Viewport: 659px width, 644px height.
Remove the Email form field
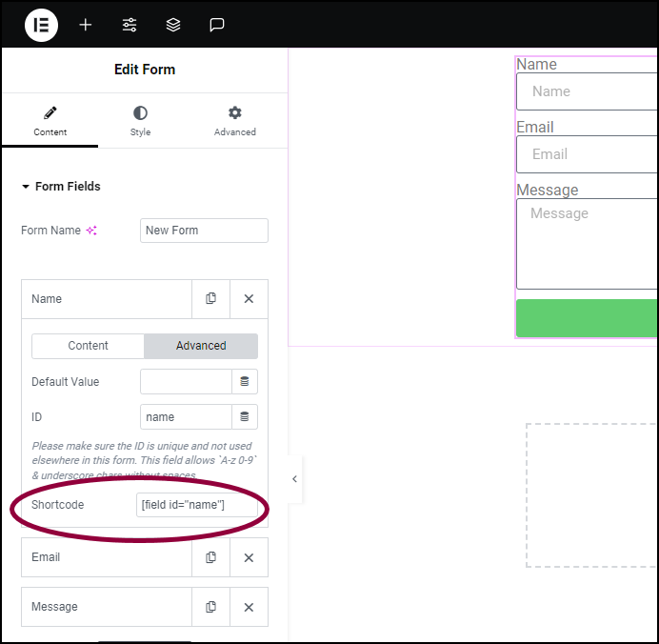(x=249, y=557)
